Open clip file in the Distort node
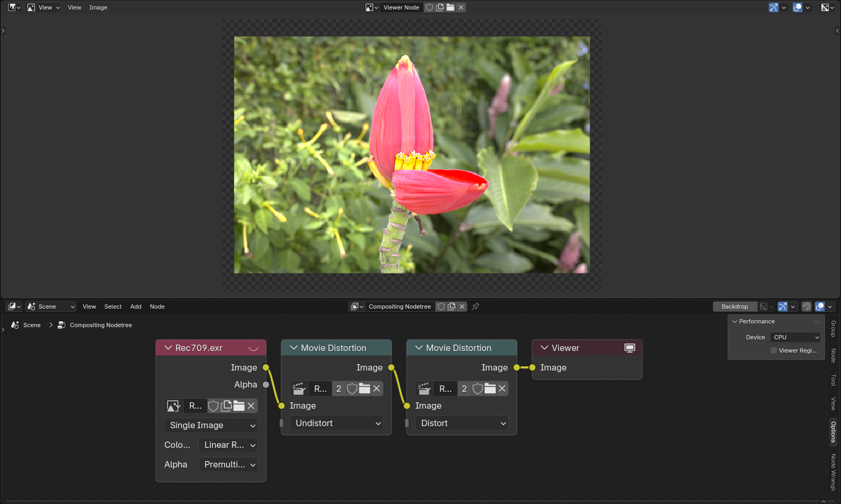Screen dimensions: 841x504 coord(490,389)
